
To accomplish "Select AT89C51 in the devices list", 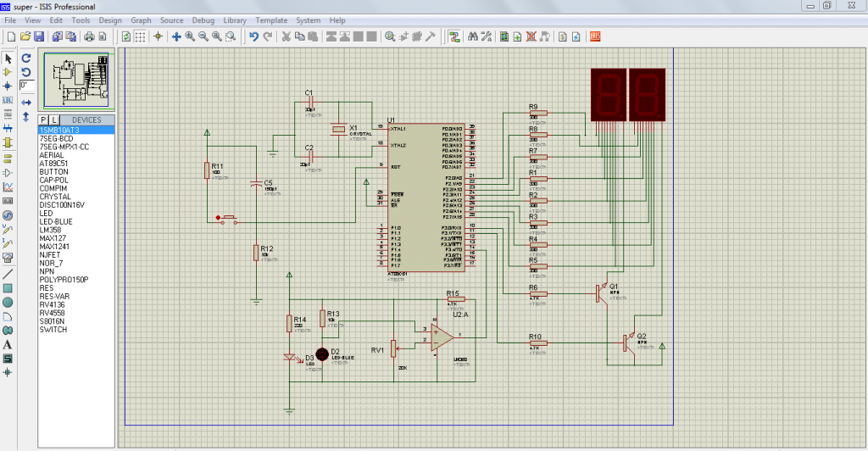I will coord(54,164).
